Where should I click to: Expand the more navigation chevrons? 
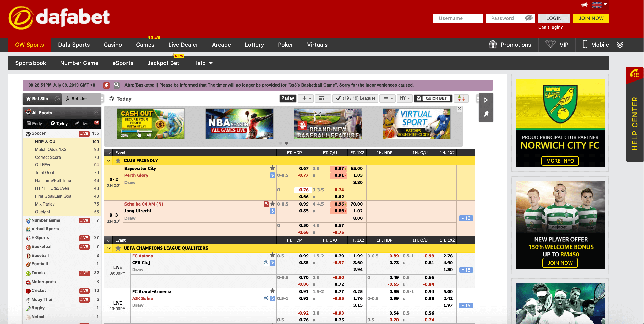[x=620, y=45]
